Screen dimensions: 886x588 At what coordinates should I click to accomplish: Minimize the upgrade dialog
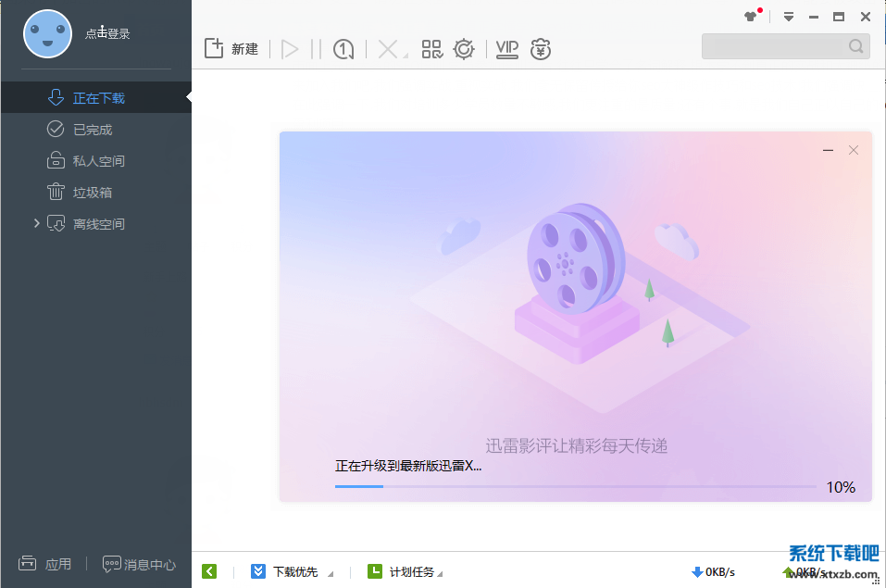click(x=828, y=150)
